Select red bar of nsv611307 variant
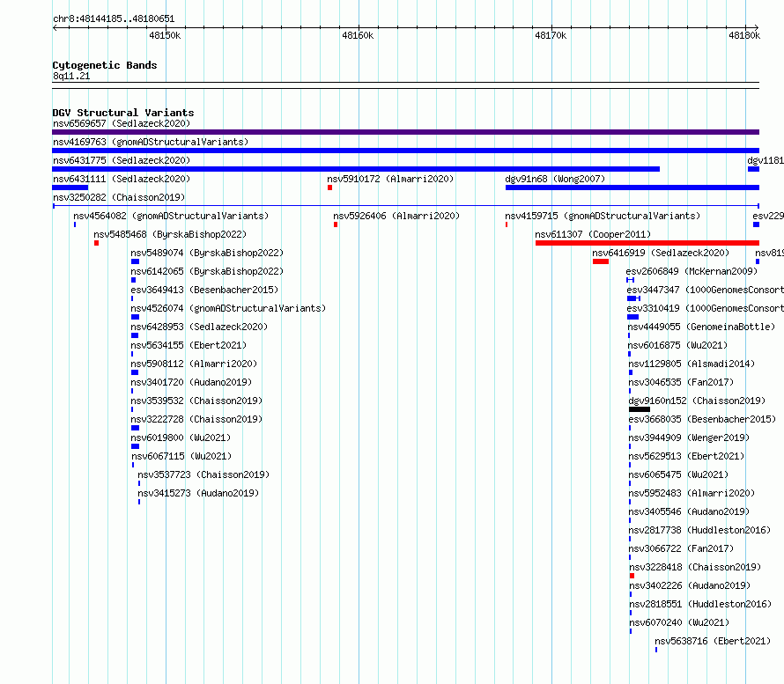This screenshot has width=784, height=684. pyautogui.click(x=647, y=243)
